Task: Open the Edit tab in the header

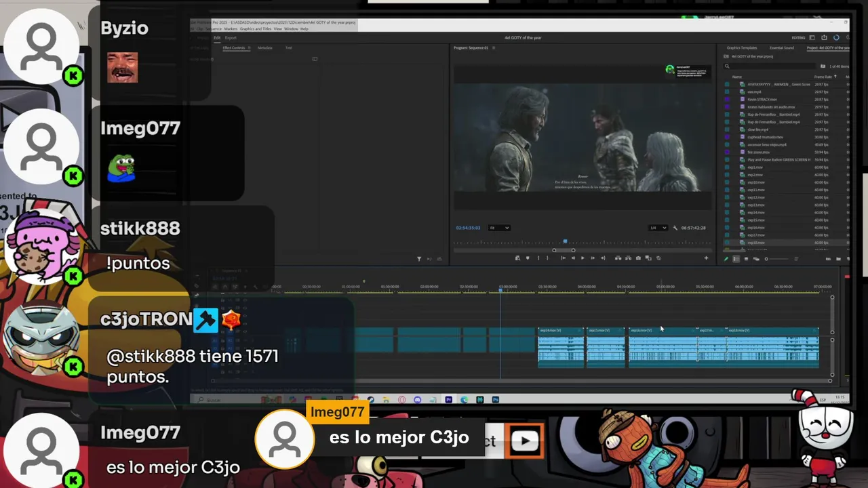Action: [x=217, y=37]
